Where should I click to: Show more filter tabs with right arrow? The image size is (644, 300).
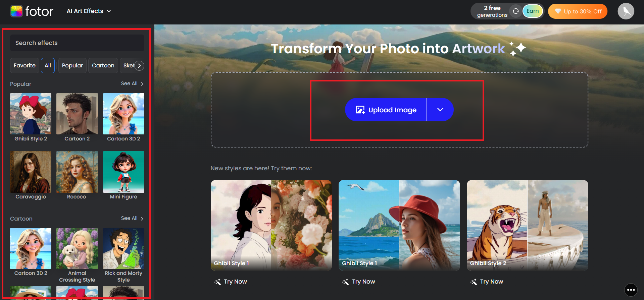click(x=139, y=66)
